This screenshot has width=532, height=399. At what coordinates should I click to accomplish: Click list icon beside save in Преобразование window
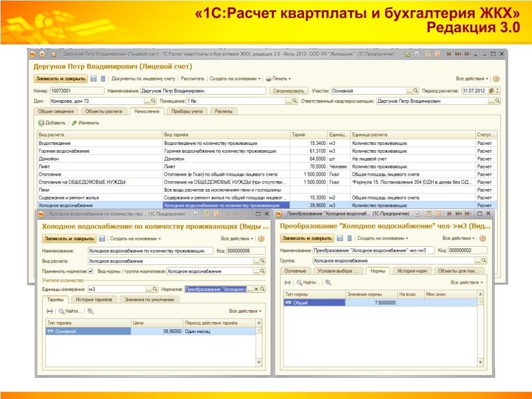coord(350,238)
